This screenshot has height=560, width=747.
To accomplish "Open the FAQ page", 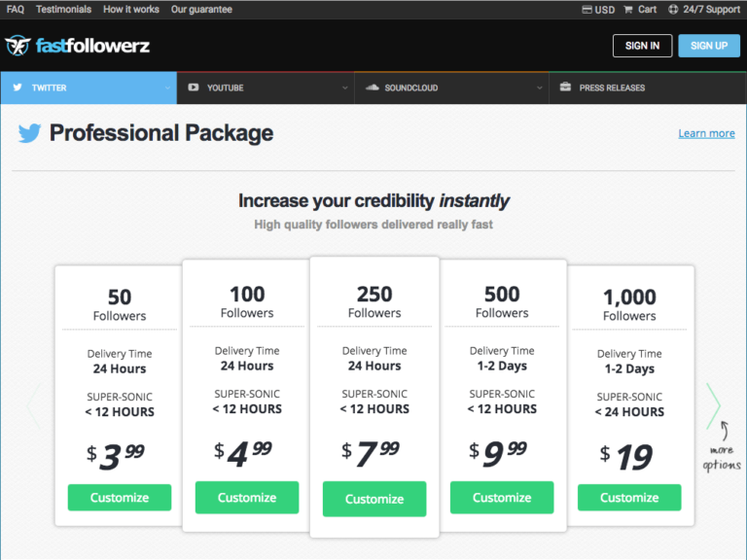I will [x=16, y=10].
